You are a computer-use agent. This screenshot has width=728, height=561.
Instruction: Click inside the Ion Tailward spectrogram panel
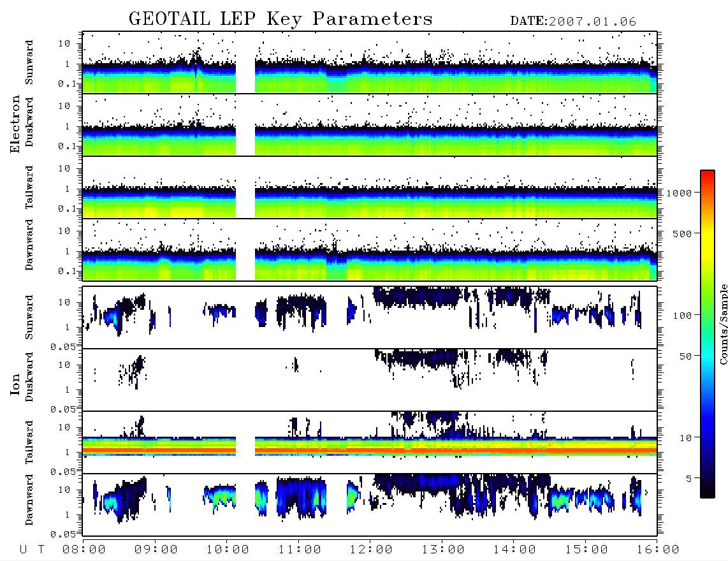coord(370,442)
